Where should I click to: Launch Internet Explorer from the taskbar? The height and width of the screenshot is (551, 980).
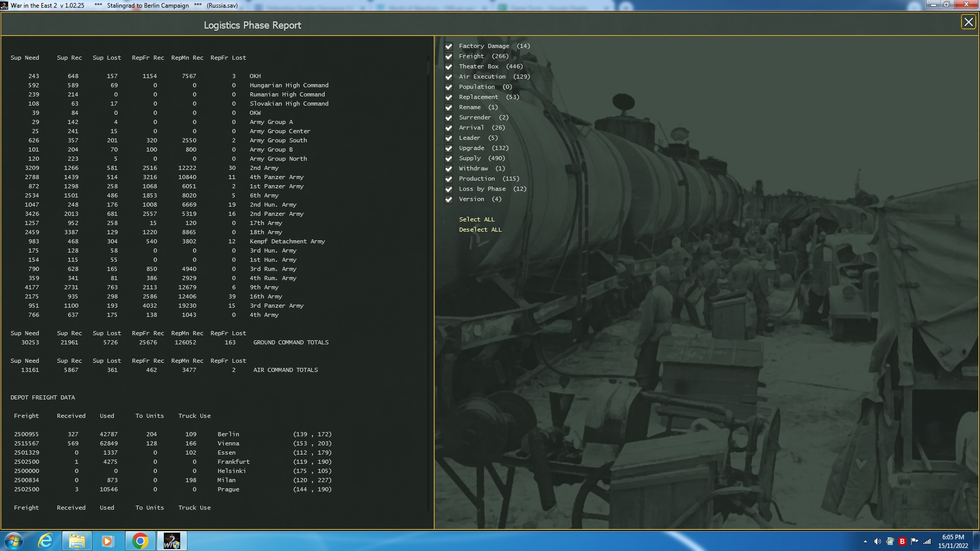click(45, 540)
